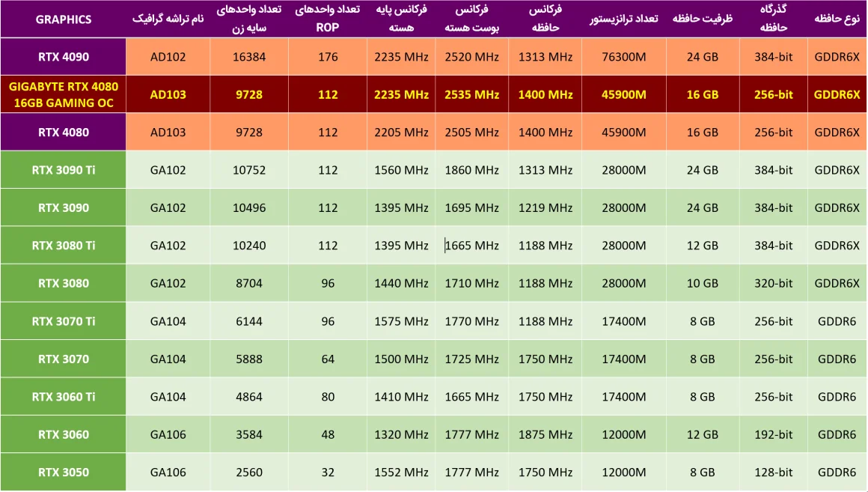Select the 3584 shader count cell
The image size is (868, 492).
click(x=249, y=434)
